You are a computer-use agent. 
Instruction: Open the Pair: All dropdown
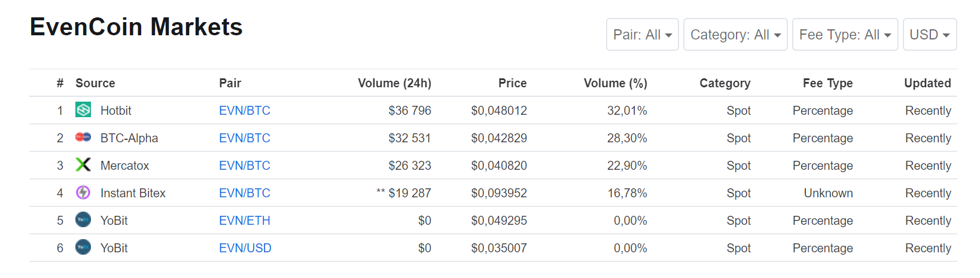coord(643,35)
